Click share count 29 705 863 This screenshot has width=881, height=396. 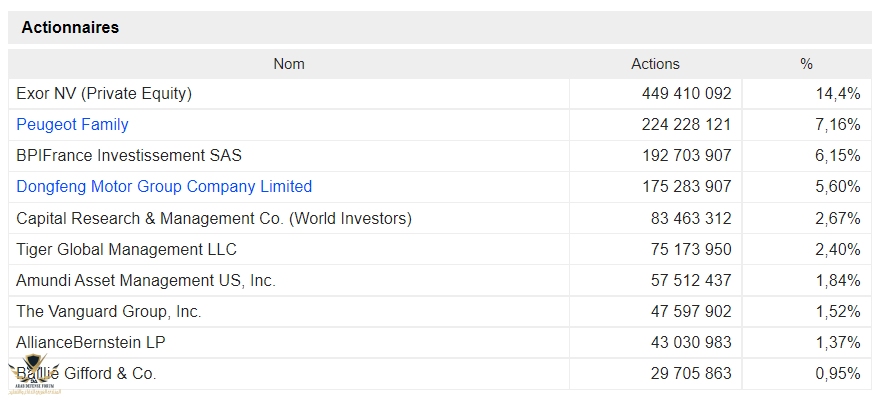coord(691,374)
